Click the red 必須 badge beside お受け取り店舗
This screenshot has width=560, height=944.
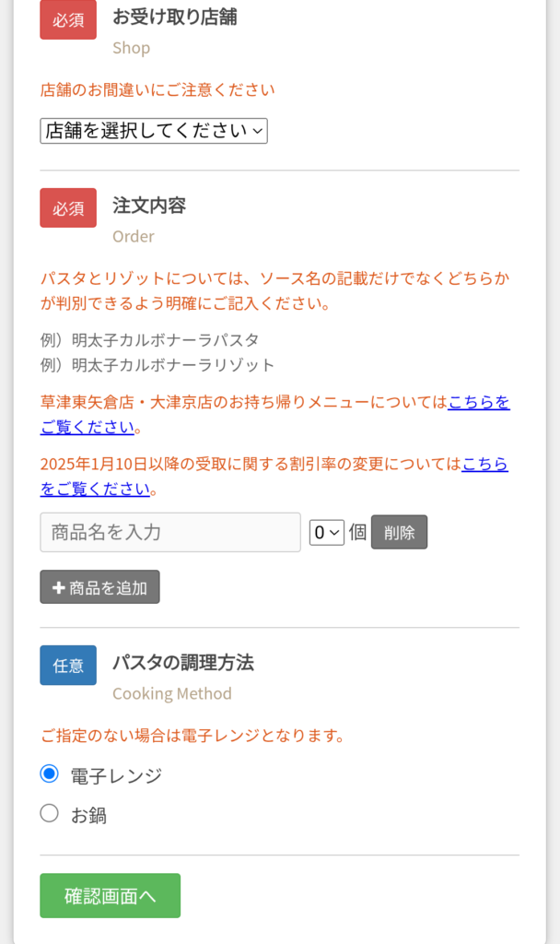pyautogui.click(x=68, y=20)
